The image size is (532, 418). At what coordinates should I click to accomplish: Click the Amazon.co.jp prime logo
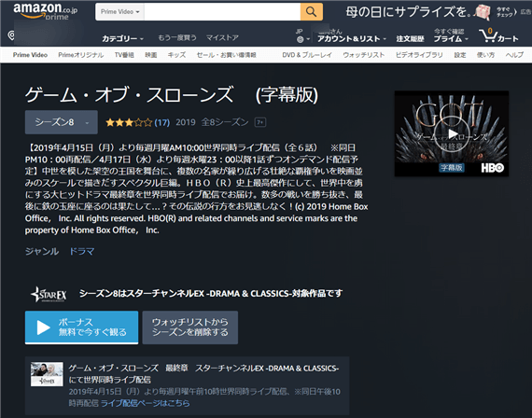pos(46,11)
